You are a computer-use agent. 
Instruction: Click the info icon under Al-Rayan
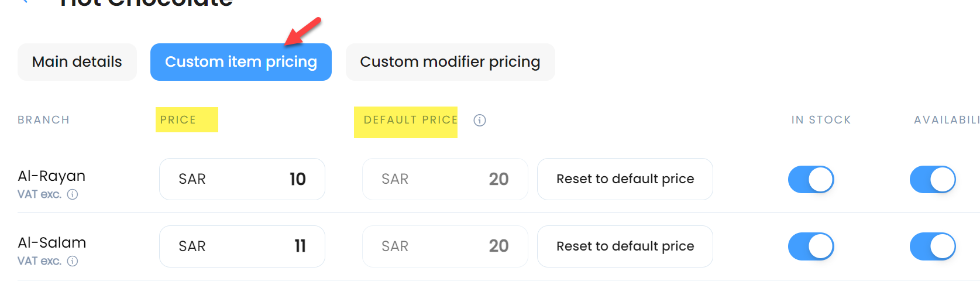point(73,194)
